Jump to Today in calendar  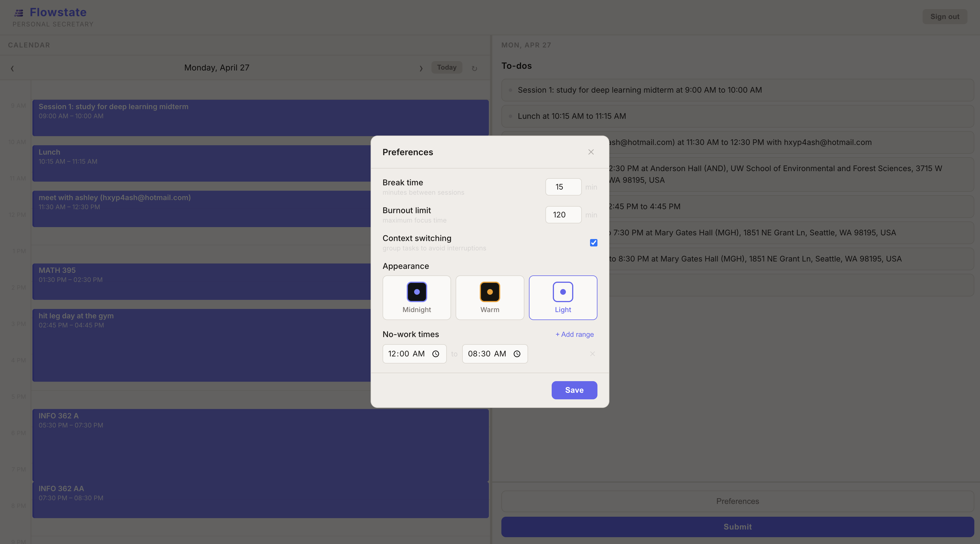(x=447, y=67)
